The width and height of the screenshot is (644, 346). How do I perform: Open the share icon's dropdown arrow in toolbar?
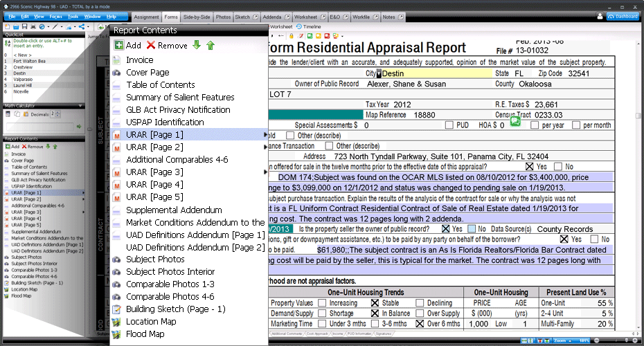coord(88,27)
